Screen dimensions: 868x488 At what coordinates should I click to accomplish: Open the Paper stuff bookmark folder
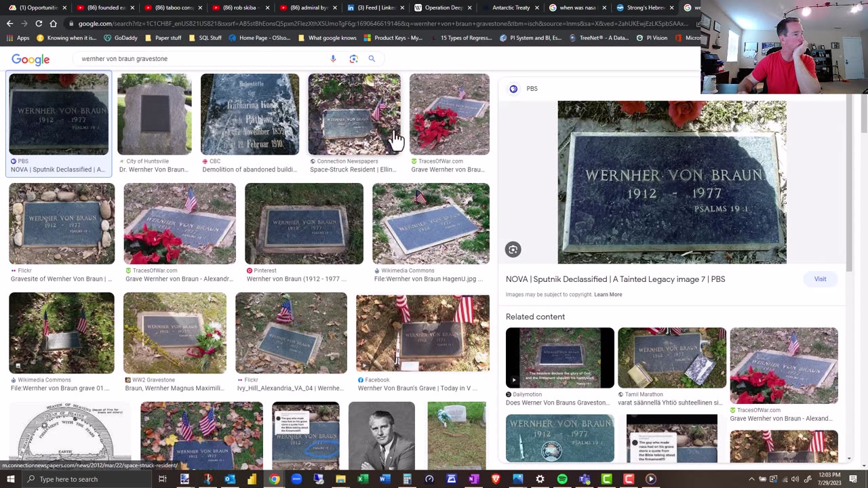[163, 38]
